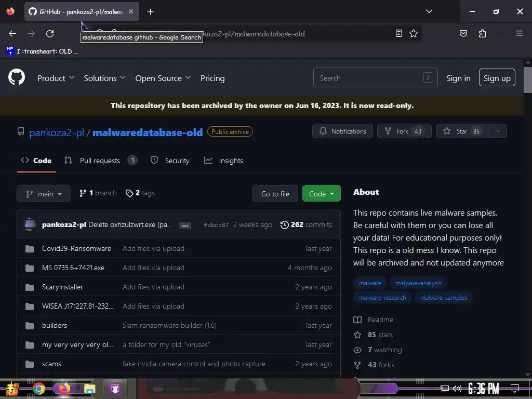Open the Firefox hamburger application menu
532x399 pixels.
519,33
